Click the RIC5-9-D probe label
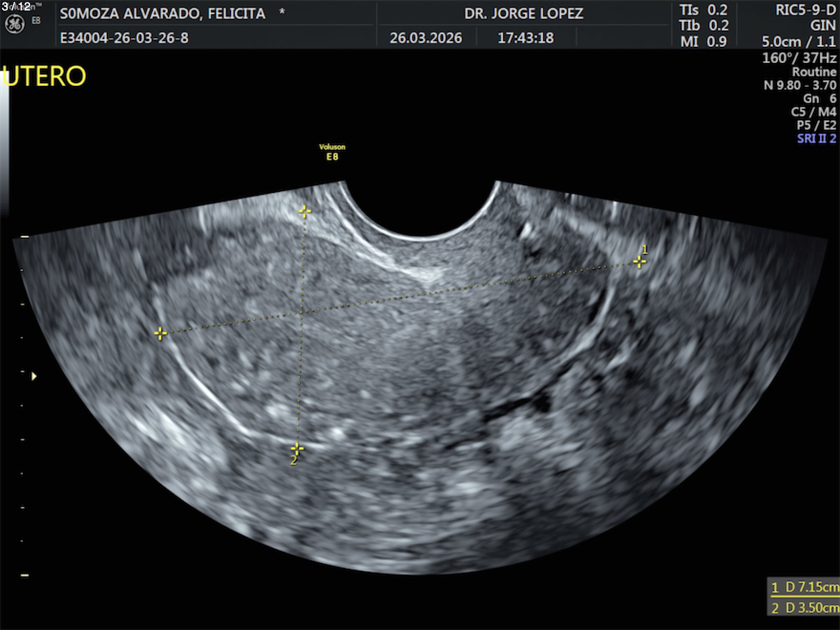 coord(805,10)
